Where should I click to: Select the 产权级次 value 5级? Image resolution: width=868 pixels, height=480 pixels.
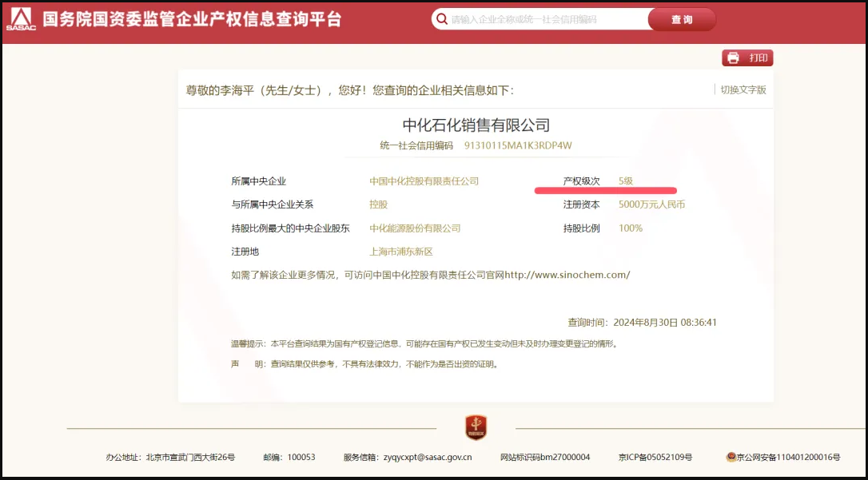(x=626, y=181)
